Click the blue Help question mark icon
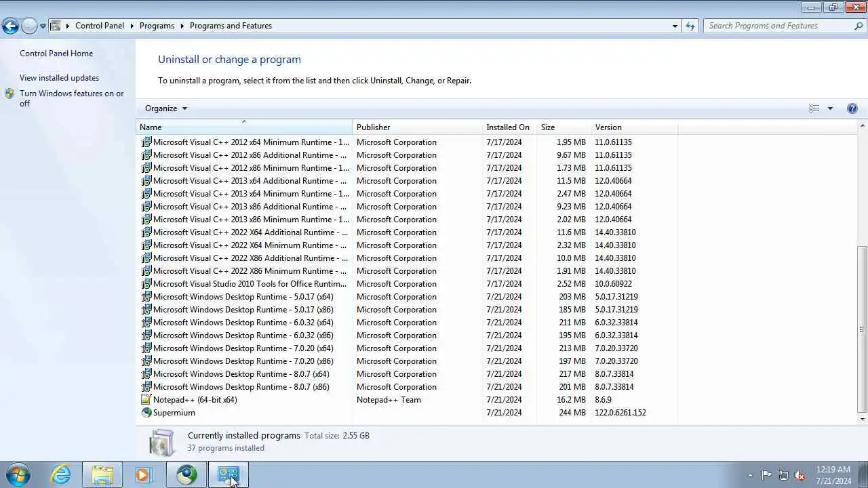 pyautogui.click(x=852, y=108)
